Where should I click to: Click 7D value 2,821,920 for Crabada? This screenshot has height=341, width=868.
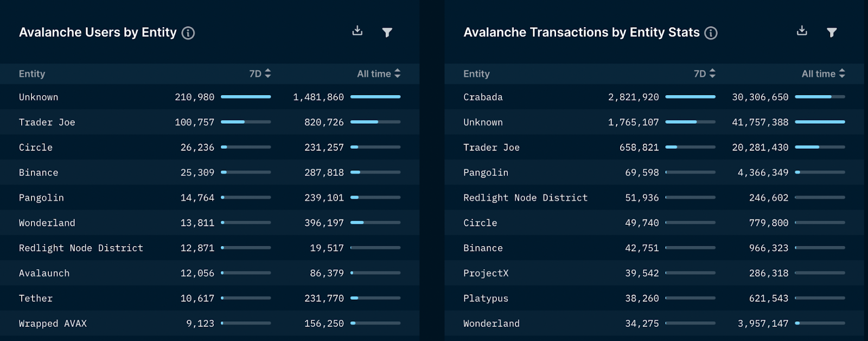click(634, 97)
